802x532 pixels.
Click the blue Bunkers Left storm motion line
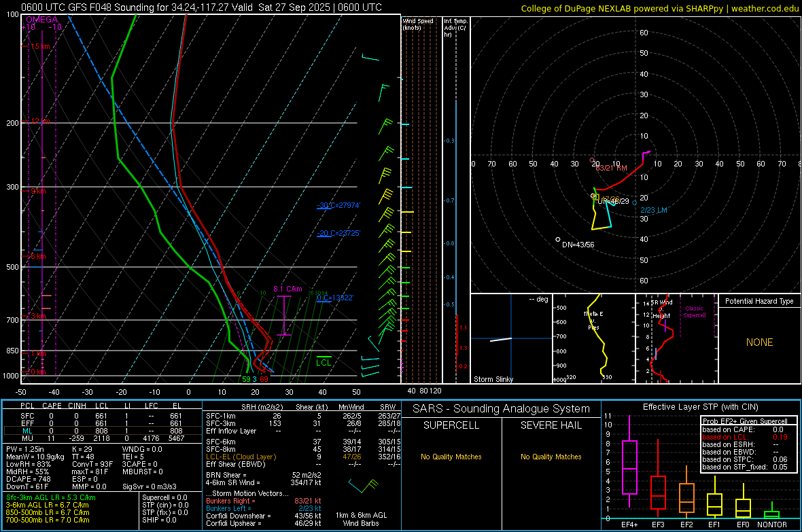[264, 508]
